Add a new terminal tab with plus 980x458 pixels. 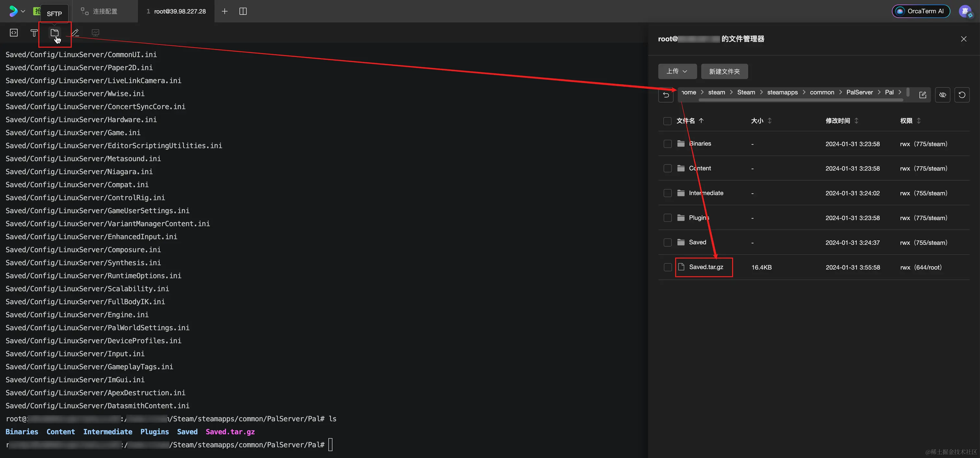[225, 11]
